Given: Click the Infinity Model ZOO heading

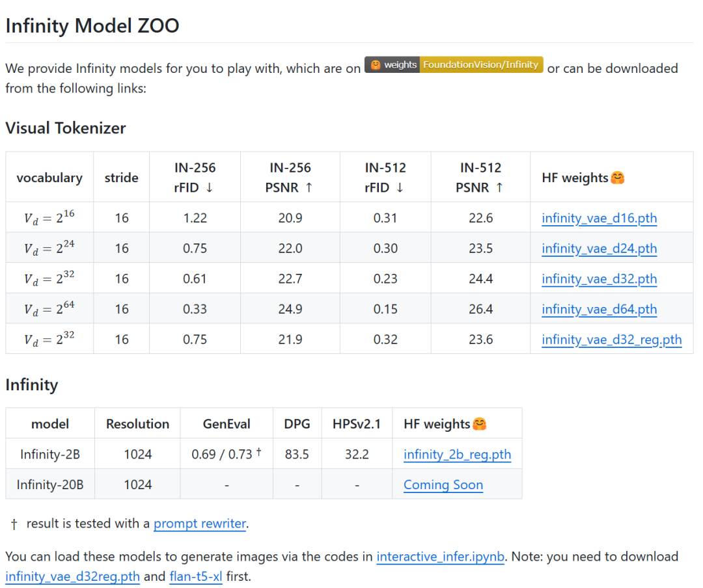Looking at the screenshot, I should coord(92,26).
